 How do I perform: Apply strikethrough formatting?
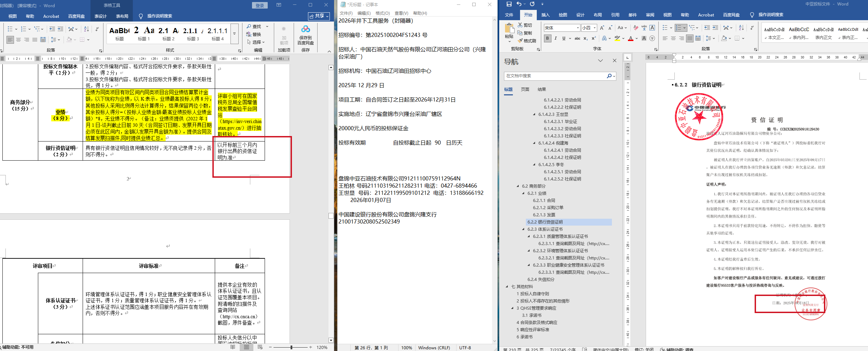pos(577,38)
